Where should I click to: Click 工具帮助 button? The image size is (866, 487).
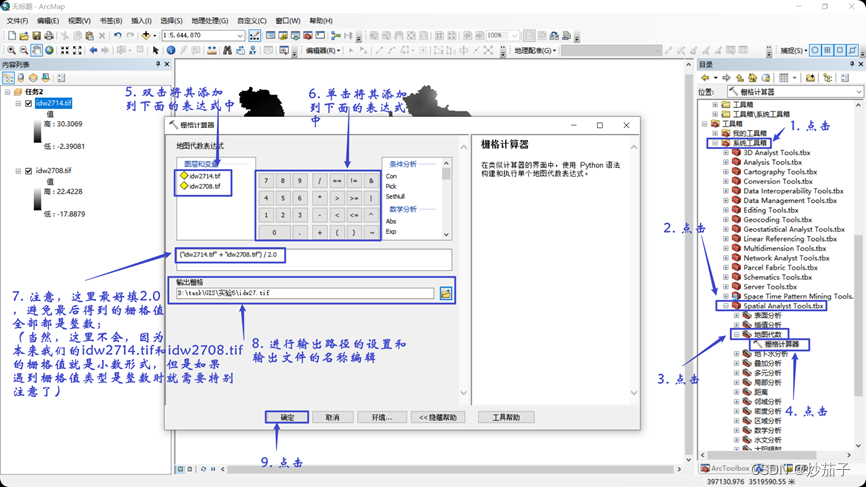[x=506, y=417]
